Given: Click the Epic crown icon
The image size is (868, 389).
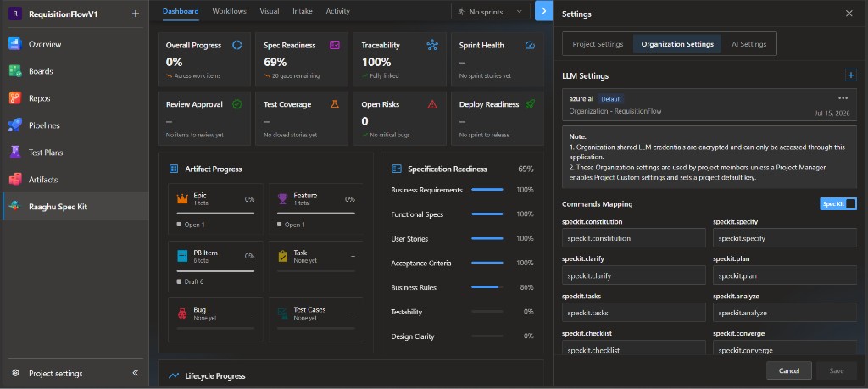Looking at the screenshot, I should point(183,198).
